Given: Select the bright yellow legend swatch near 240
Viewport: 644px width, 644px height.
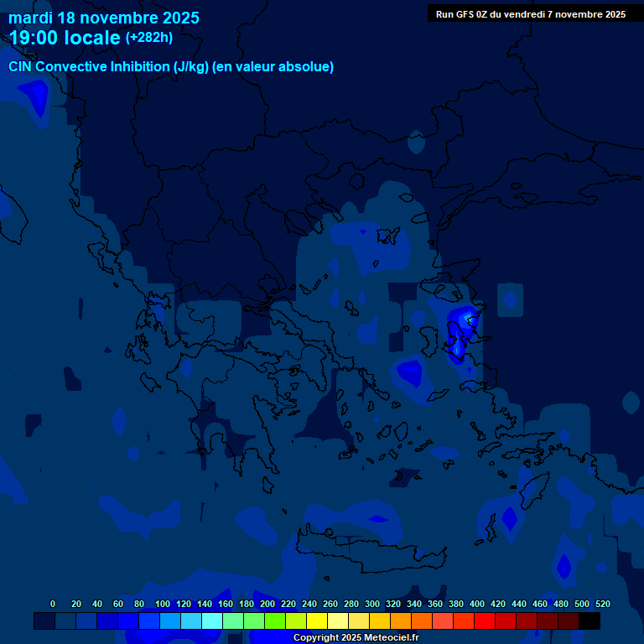Looking at the screenshot, I should pos(317,621).
